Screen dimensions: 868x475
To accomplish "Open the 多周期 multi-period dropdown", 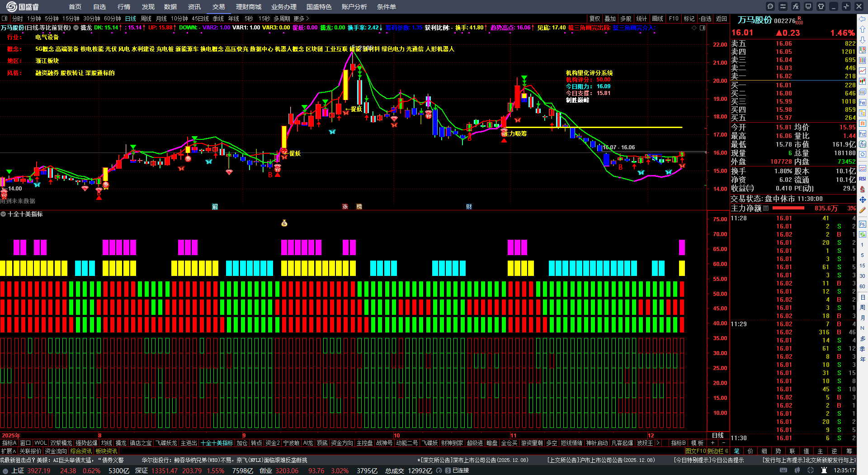I will click(x=282, y=19).
